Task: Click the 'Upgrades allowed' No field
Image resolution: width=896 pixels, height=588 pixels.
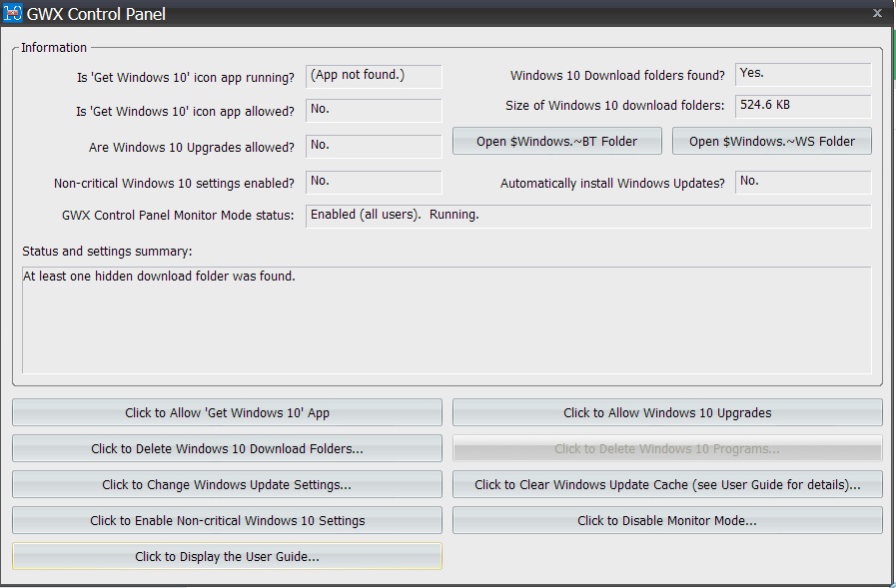Action: tap(374, 146)
